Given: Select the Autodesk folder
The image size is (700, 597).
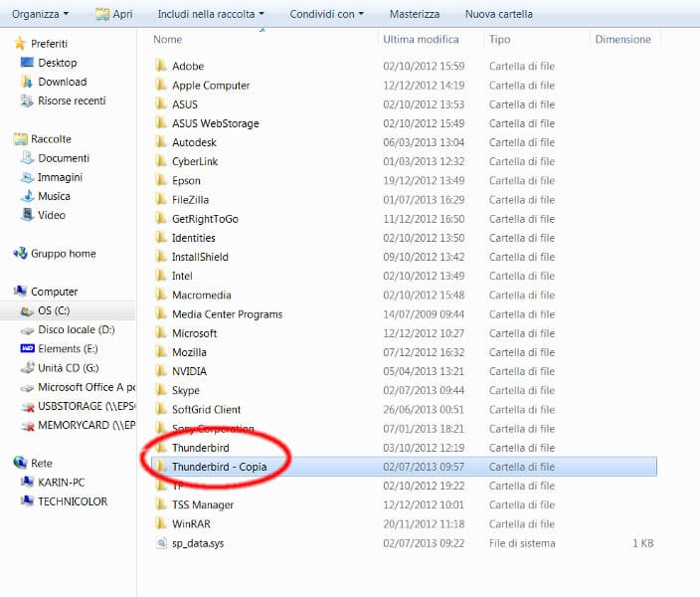Looking at the screenshot, I should tap(194, 142).
